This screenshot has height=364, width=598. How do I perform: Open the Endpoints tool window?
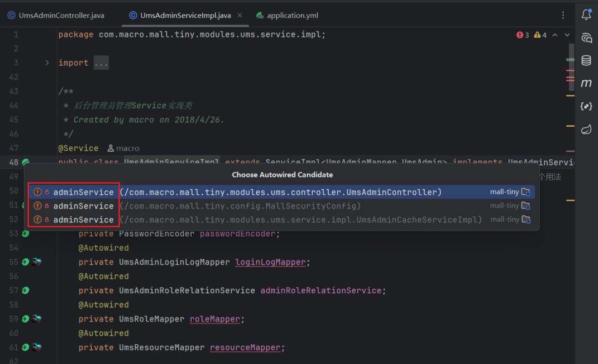pos(586,106)
